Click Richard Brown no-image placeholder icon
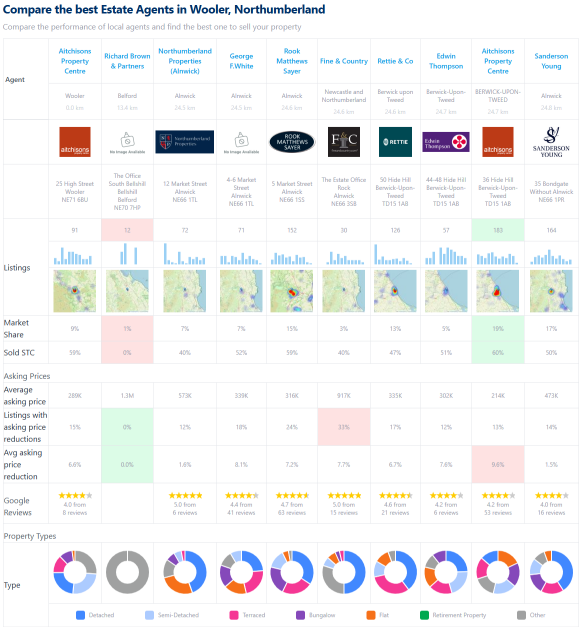The height and width of the screenshot is (627, 580). 127,140
